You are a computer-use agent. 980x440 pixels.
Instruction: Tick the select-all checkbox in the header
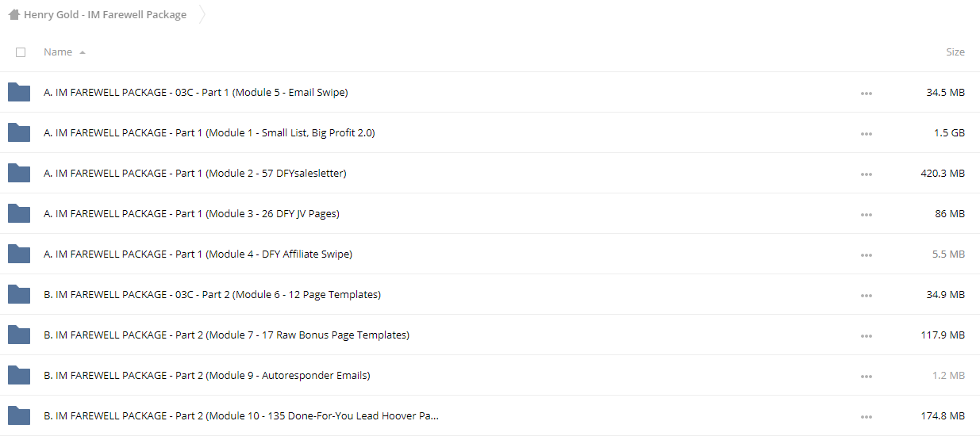pyautogui.click(x=21, y=52)
